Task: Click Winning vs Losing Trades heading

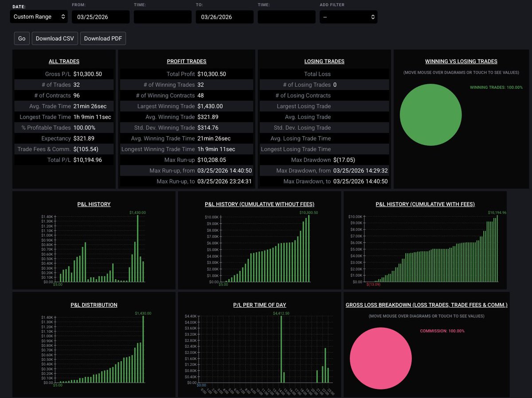Action: (x=461, y=62)
